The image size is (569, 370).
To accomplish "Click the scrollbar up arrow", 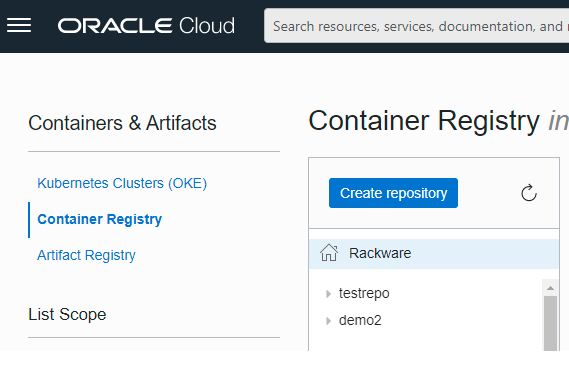I will click(550, 288).
